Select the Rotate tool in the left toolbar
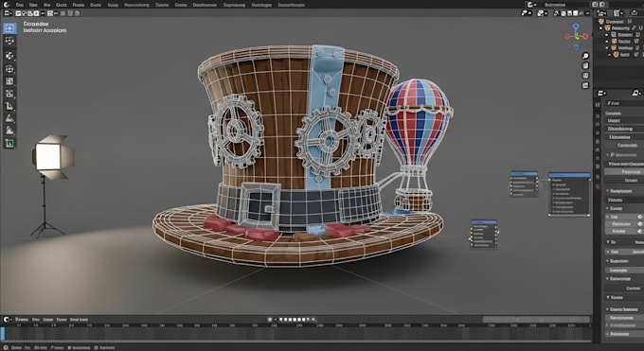This screenshot has width=644, height=351. point(9,69)
